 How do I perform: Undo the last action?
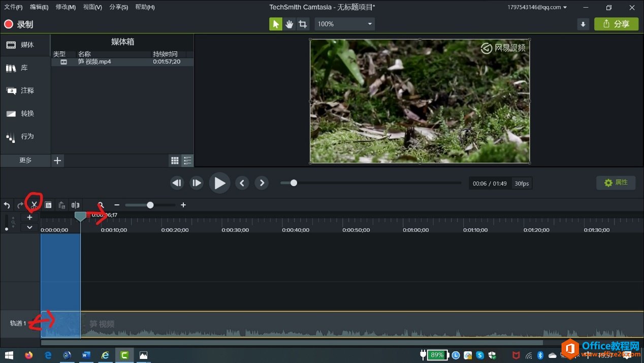click(7, 205)
